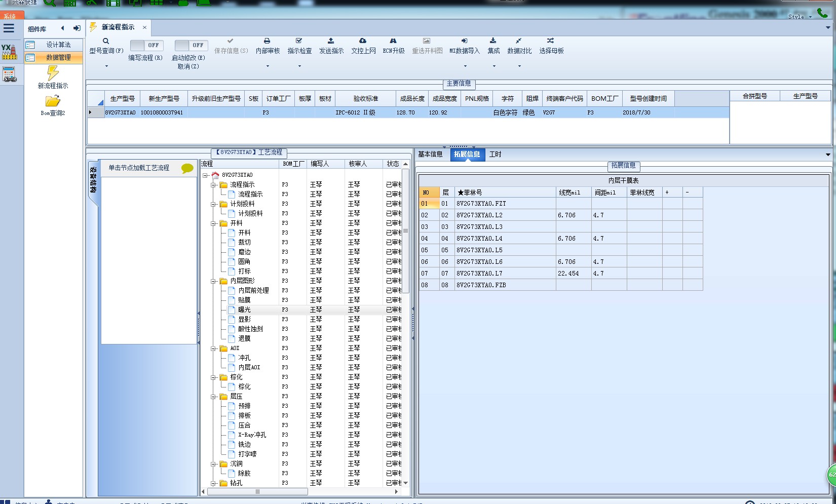Switch to the 基本信息 tab

click(430, 154)
